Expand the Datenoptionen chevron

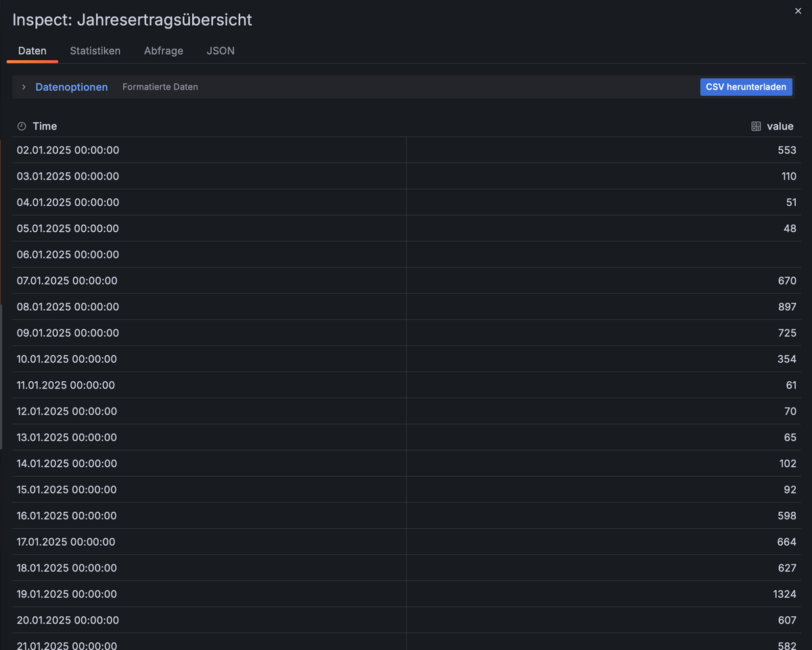(24, 87)
